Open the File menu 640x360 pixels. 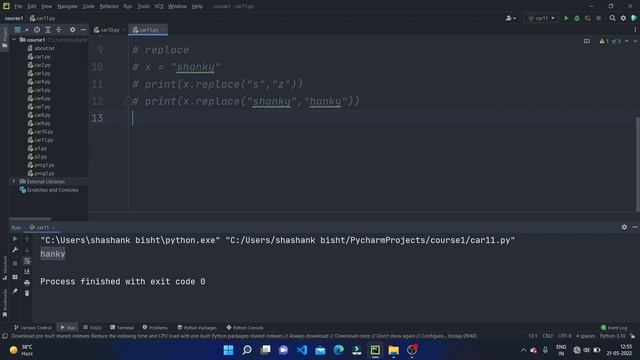18,7
